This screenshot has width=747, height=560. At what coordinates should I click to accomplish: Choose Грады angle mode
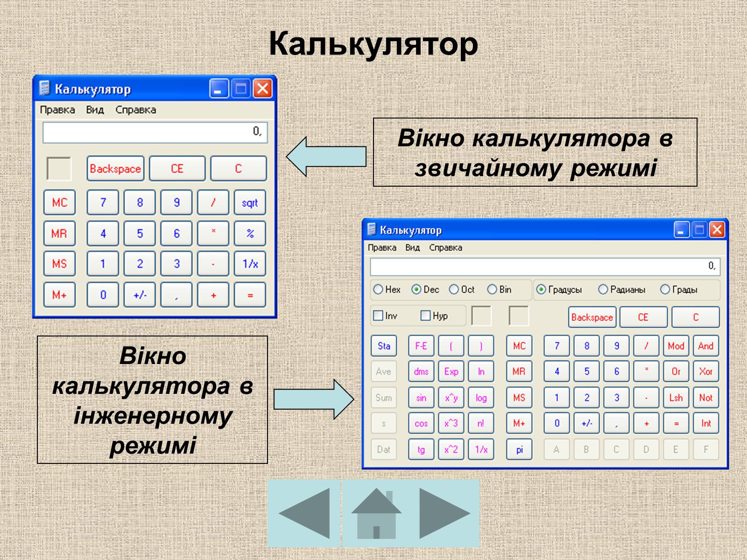pyautogui.click(x=679, y=290)
